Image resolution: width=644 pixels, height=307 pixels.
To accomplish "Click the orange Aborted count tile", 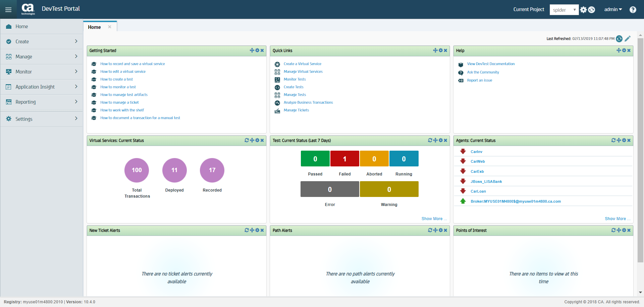I will pos(374,159).
